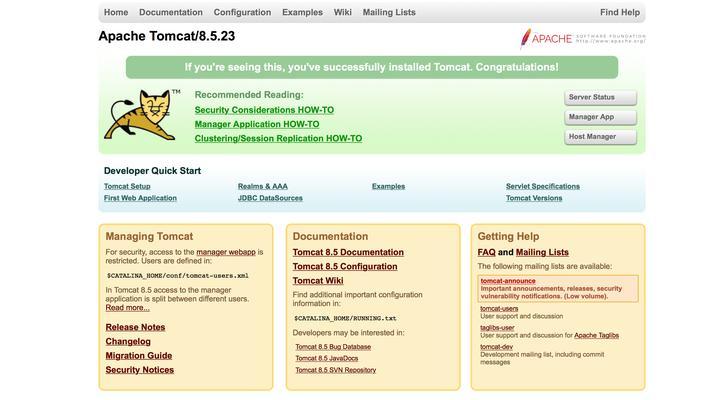Open Documentation in the top navigation
Image resolution: width=708 pixels, height=400 pixels.
click(x=171, y=12)
